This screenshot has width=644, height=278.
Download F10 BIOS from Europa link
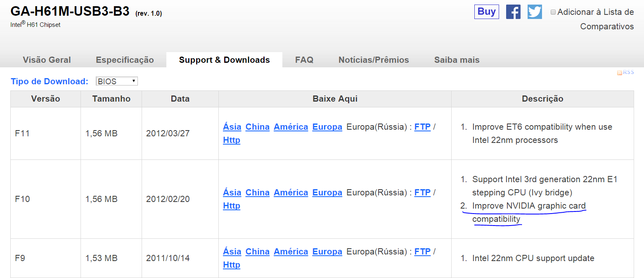pos(327,192)
